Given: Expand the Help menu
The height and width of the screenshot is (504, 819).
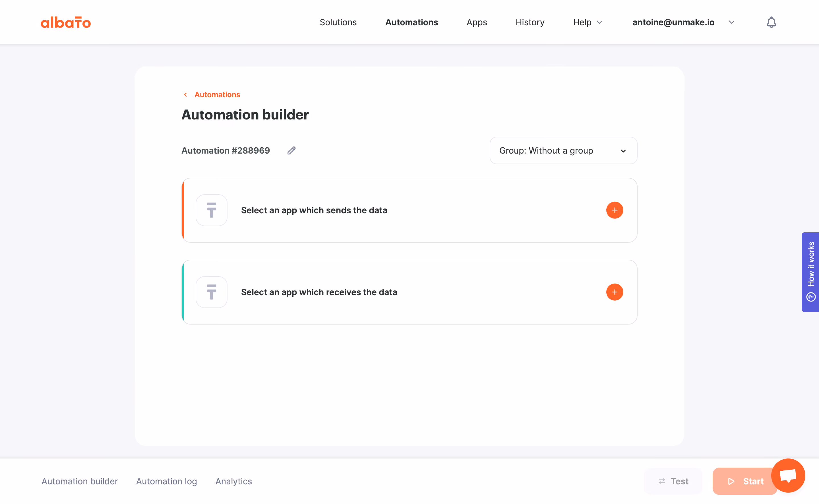Looking at the screenshot, I should tap(588, 22).
